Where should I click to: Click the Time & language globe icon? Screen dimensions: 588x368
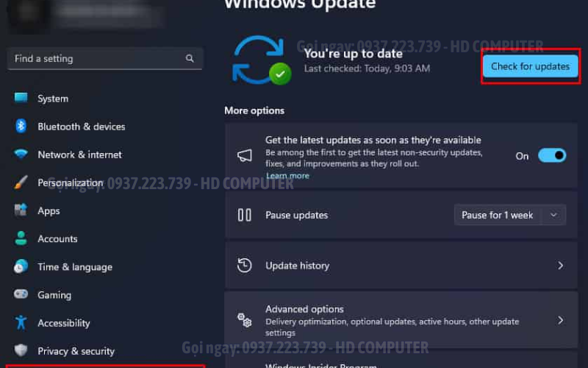[21, 266]
